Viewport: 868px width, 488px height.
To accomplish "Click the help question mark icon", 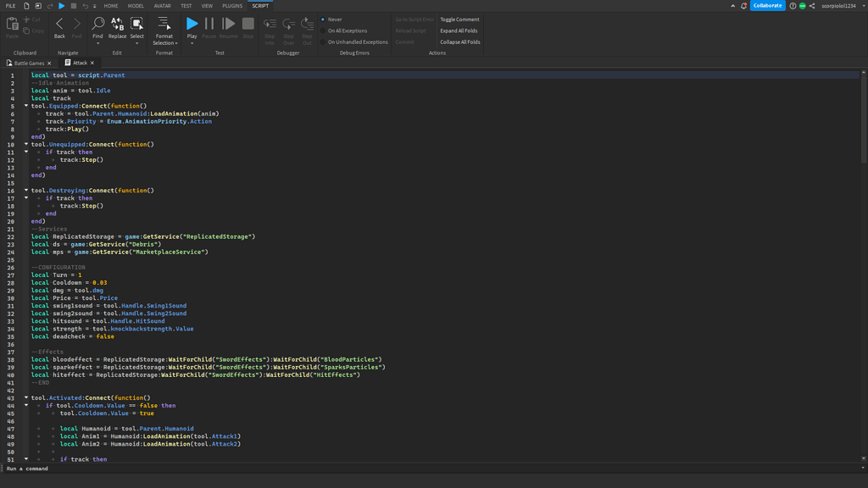I will pos(793,6).
